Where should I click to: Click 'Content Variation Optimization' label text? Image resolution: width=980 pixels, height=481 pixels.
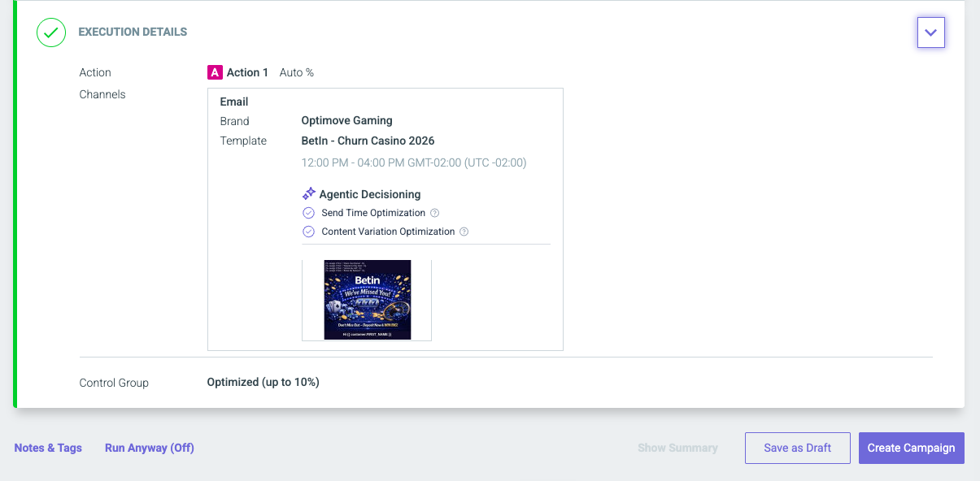tap(388, 232)
